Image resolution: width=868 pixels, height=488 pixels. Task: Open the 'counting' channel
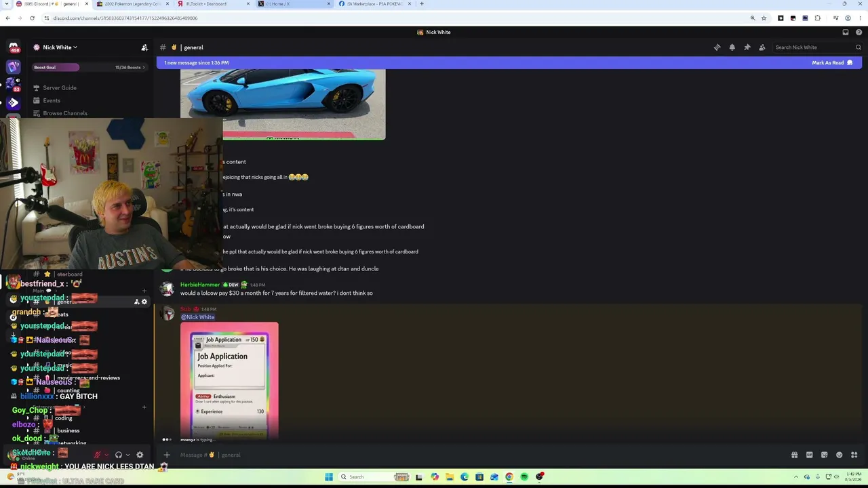[x=68, y=391]
